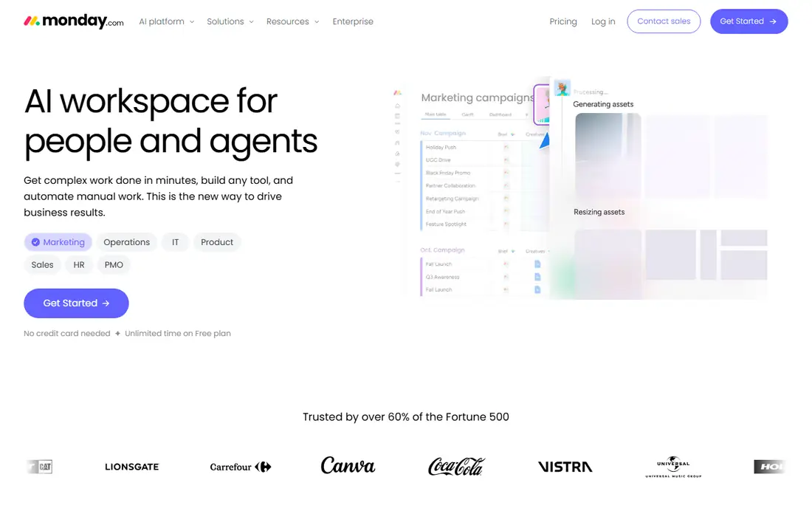Select the Sales chip

[x=42, y=264]
